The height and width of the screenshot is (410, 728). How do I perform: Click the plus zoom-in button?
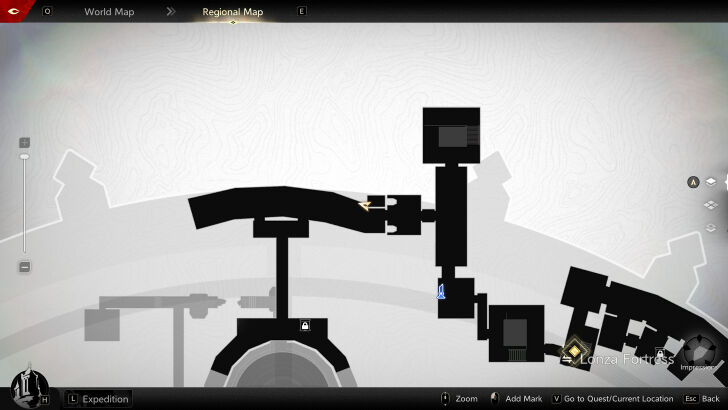coord(25,143)
